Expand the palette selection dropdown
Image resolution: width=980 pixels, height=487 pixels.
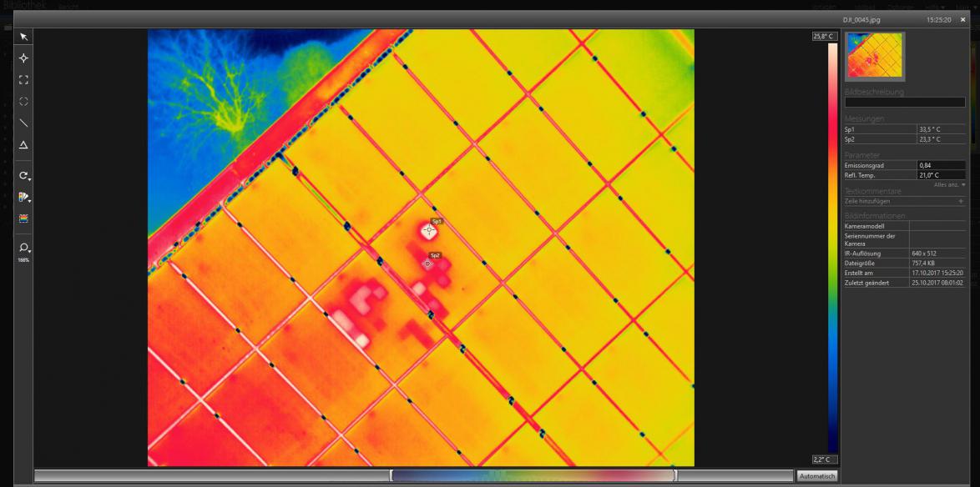pyautogui.click(x=29, y=203)
